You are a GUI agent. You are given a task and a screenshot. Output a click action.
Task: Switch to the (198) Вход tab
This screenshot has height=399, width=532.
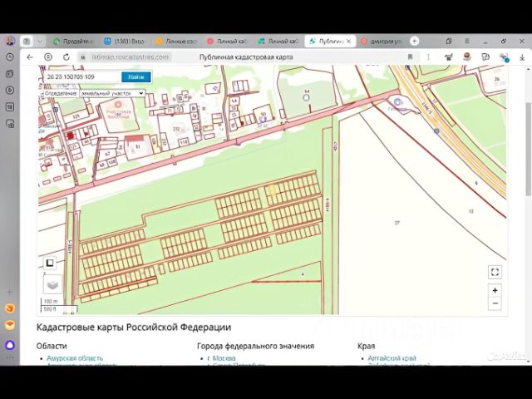124,42
